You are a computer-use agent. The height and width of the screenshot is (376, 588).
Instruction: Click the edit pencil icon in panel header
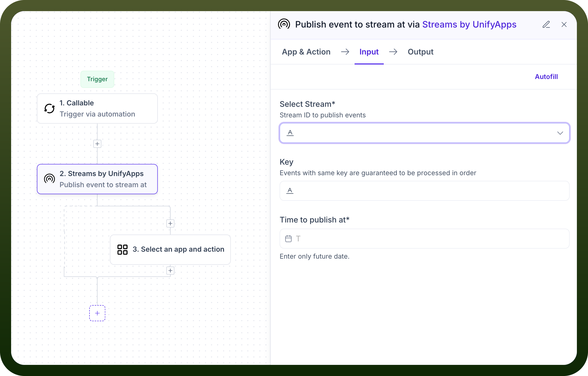(546, 24)
